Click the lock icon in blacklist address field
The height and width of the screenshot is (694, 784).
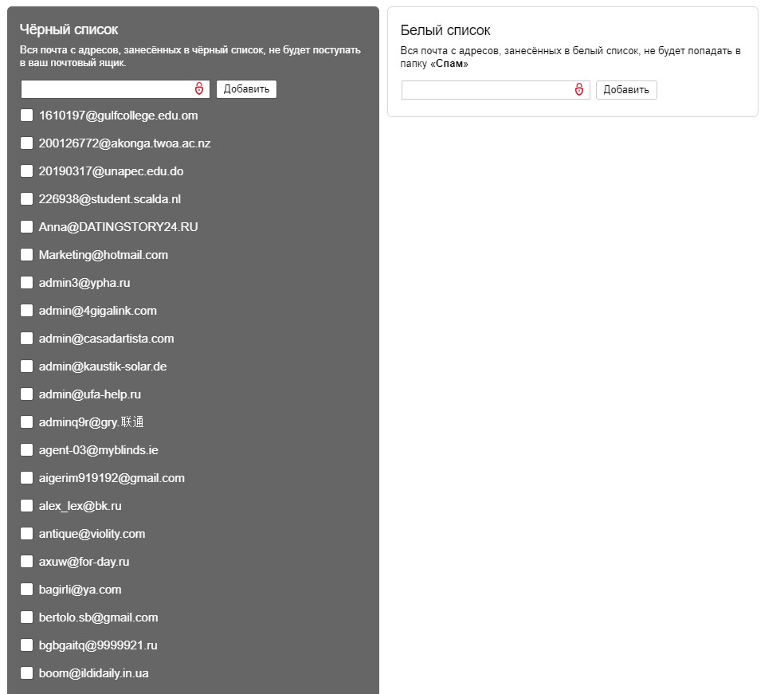coord(199,89)
